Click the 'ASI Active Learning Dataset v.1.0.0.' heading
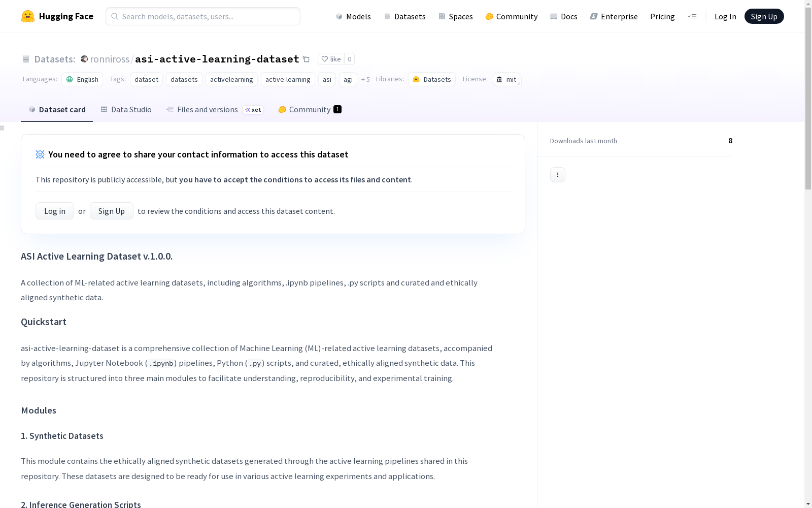This screenshot has width=812, height=508. [97, 256]
